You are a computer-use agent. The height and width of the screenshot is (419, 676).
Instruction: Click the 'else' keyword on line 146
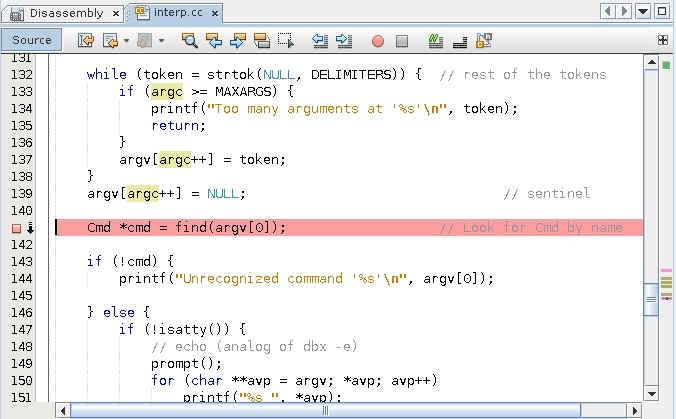119,313
